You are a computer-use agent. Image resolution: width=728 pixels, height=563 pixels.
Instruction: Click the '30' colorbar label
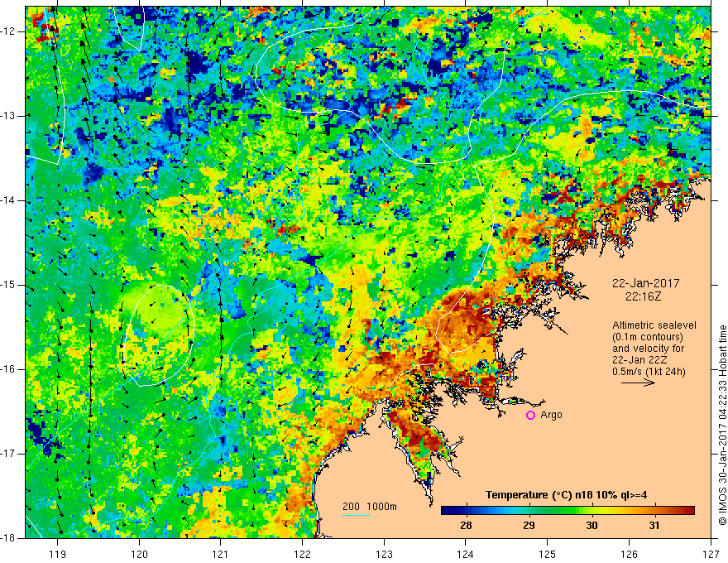(591, 526)
